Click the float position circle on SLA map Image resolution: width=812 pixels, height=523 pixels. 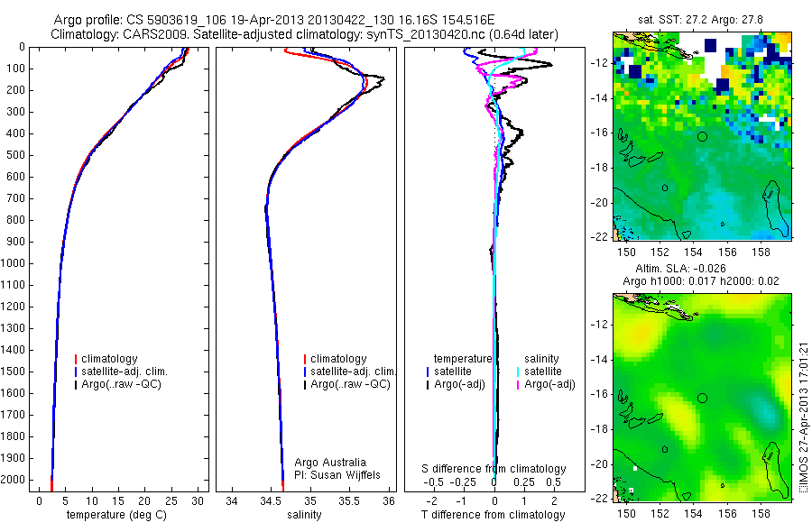[702, 399]
